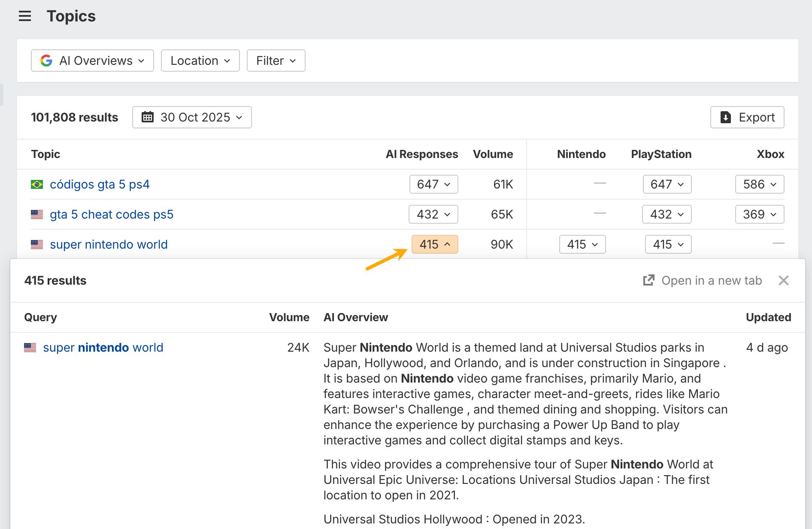Expand the 586 Xbox responses dropdown
Screen dimensions: 812x529
pos(759,184)
